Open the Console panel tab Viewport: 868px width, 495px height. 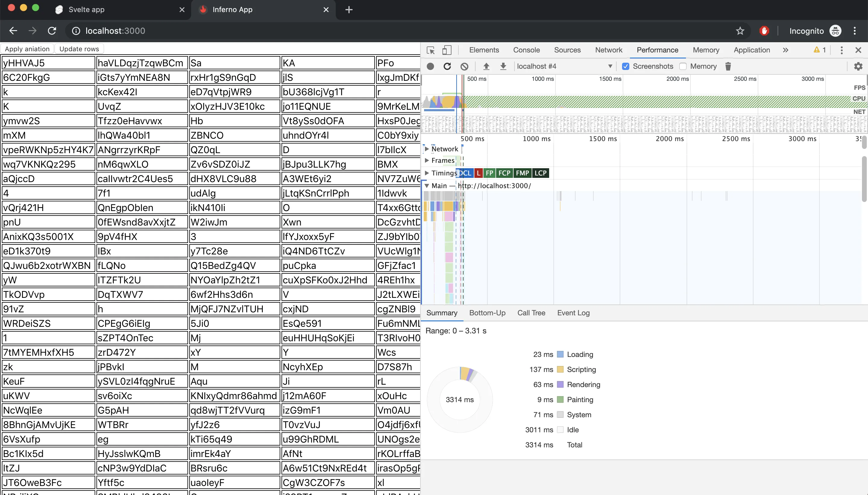526,50
